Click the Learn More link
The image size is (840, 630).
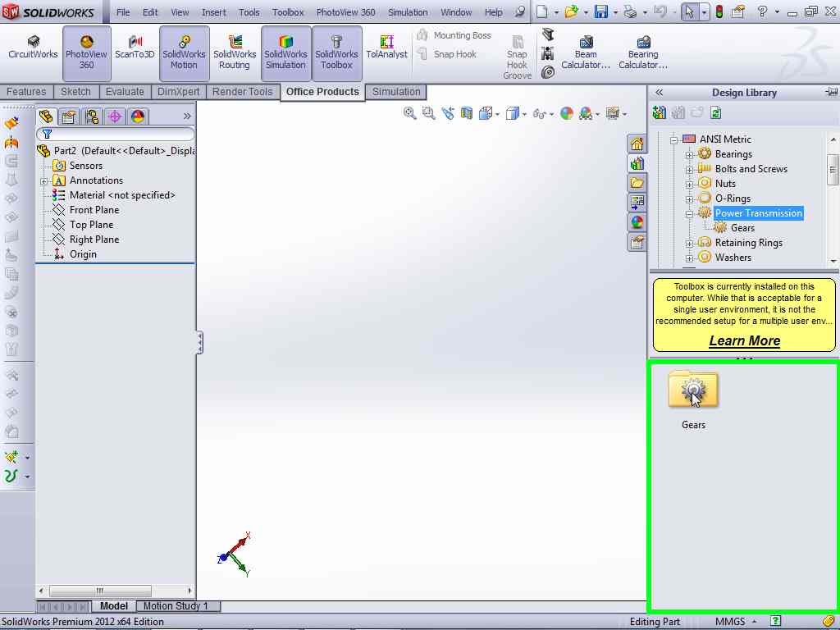point(744,340)
